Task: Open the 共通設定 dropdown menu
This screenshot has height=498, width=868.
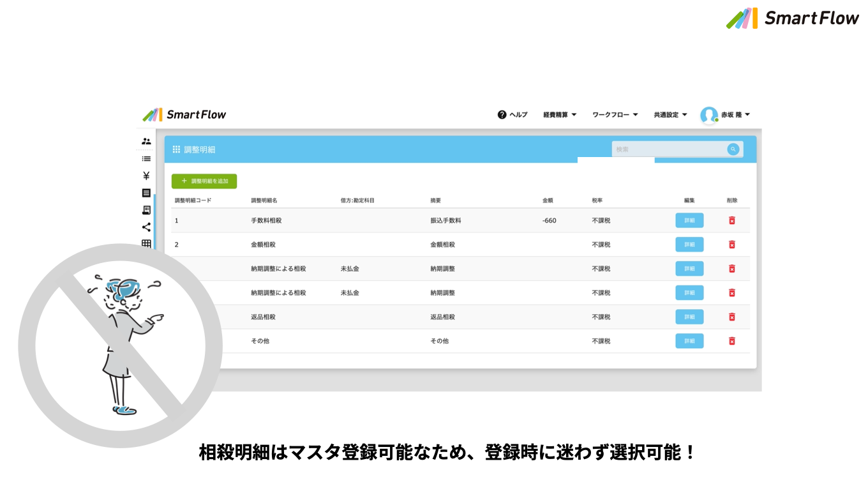Action: pyautogui.click(x=670, y=115)
